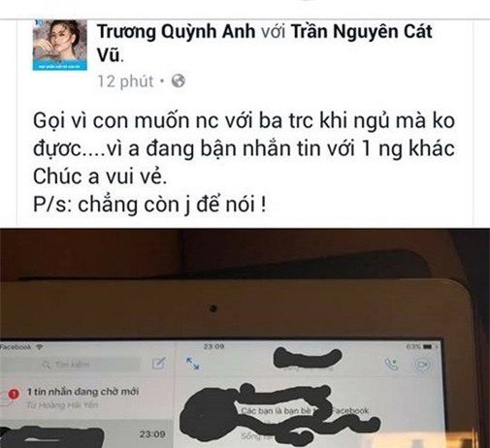Click the blue expand arrows icon

193,364
